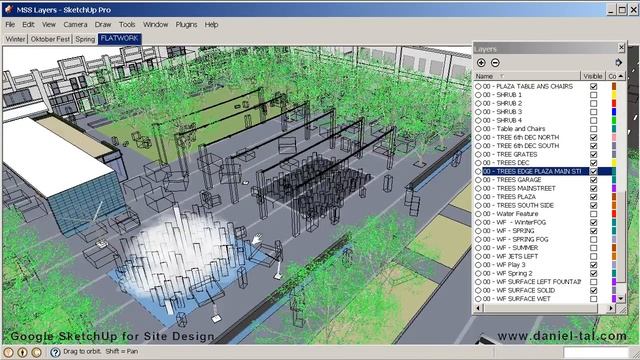Click the measurements input box in status bar
This screenshot has width=640, height=360.
click(x=596, y=352)
